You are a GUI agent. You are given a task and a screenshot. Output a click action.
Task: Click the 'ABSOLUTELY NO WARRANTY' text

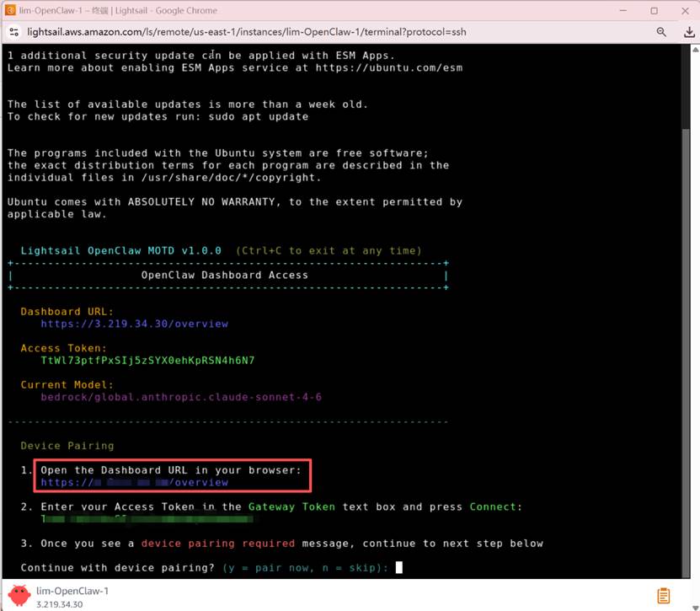(x=201, y=202)
